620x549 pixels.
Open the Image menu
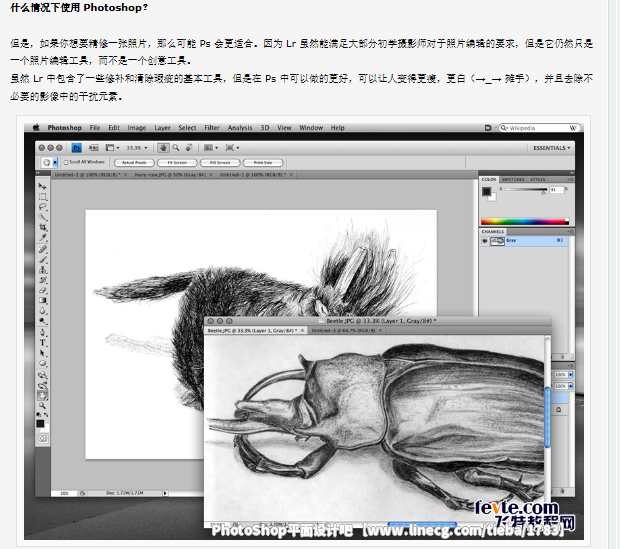tap(137, 128)
